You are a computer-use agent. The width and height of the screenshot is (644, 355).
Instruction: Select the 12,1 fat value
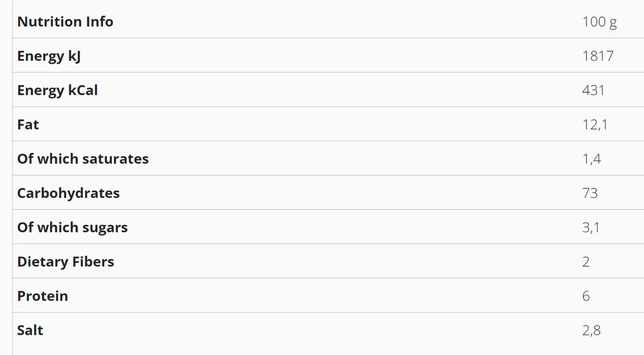coord(595,125)
